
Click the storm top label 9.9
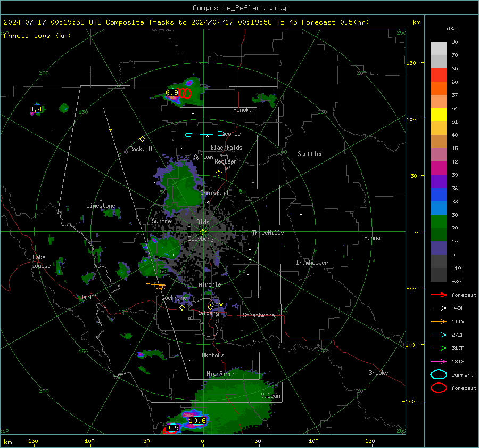[x=172, y=428]
